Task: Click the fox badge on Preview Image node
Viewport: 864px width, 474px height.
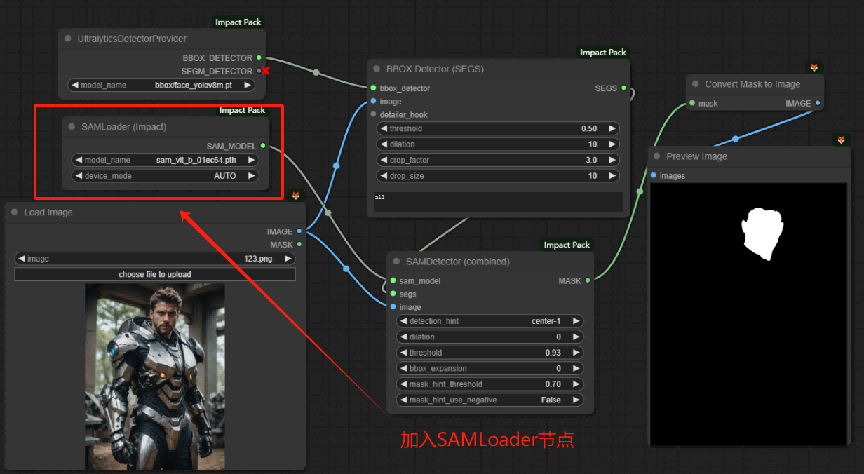Action: tap(841, 140)
